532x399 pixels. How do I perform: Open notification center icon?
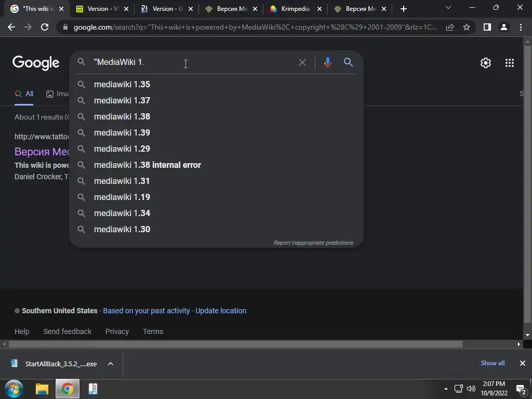[521, 389]
